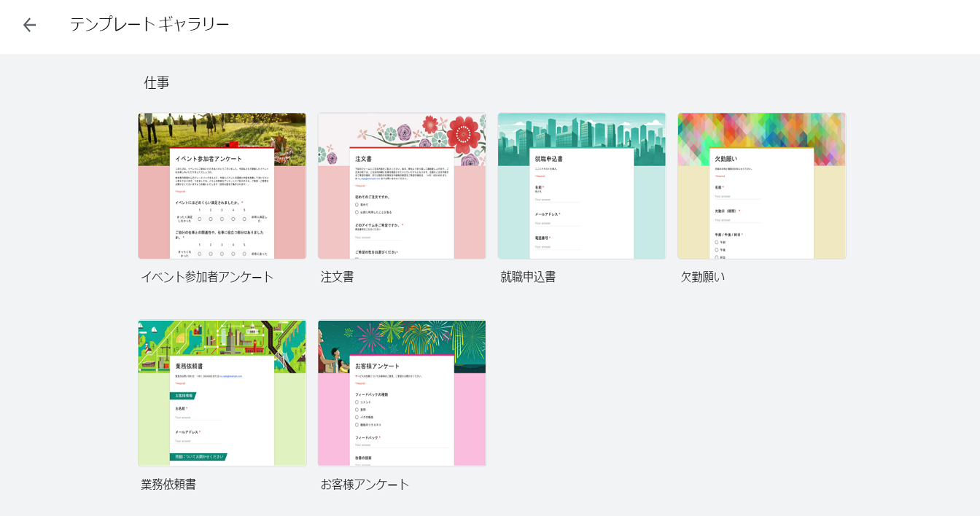Click the イベント参加者アンケート caption below its thumbnail
This screenshot has width=980, height=516.
coord(207,277)
